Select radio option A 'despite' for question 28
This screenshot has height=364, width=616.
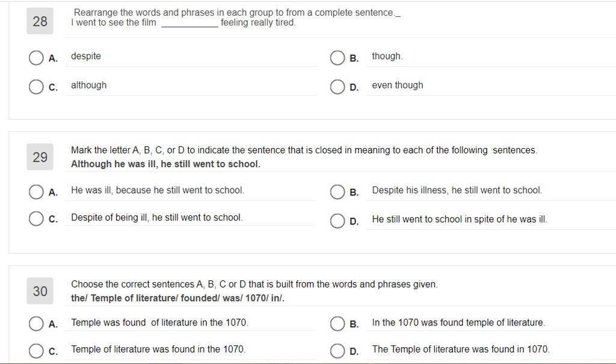pos(36,58)
